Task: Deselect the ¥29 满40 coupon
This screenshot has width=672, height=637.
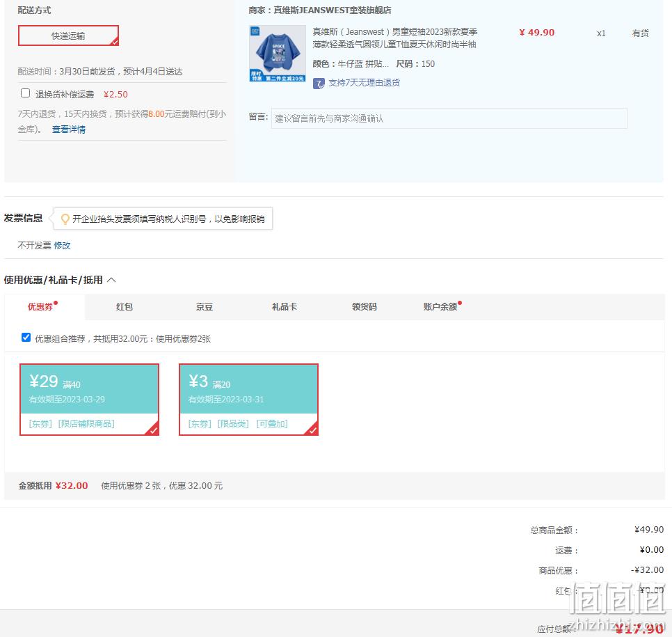Action: coord(89,400)
